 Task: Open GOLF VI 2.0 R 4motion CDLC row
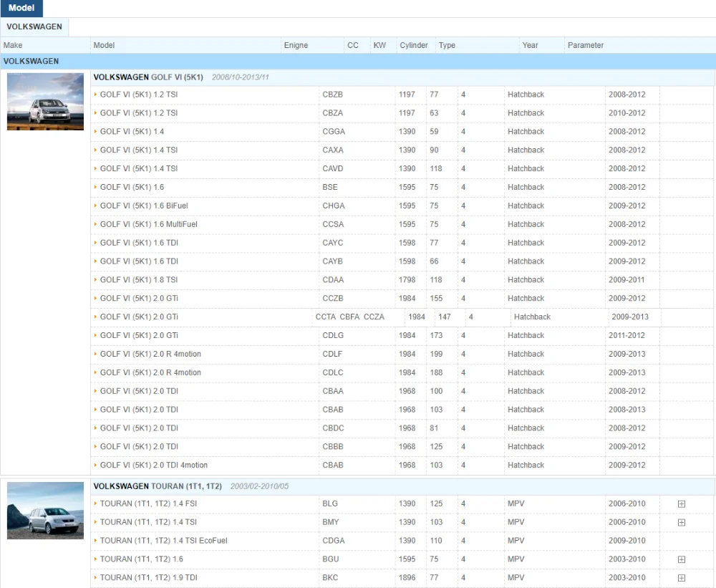coord(402,372)
